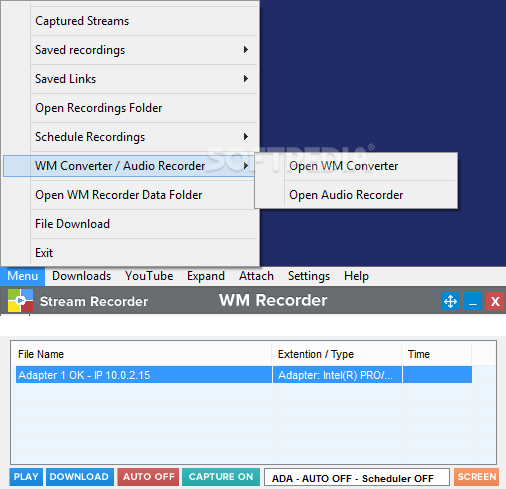
Task: Choose Open WM Recorder Data Folder
Action: 130,195
